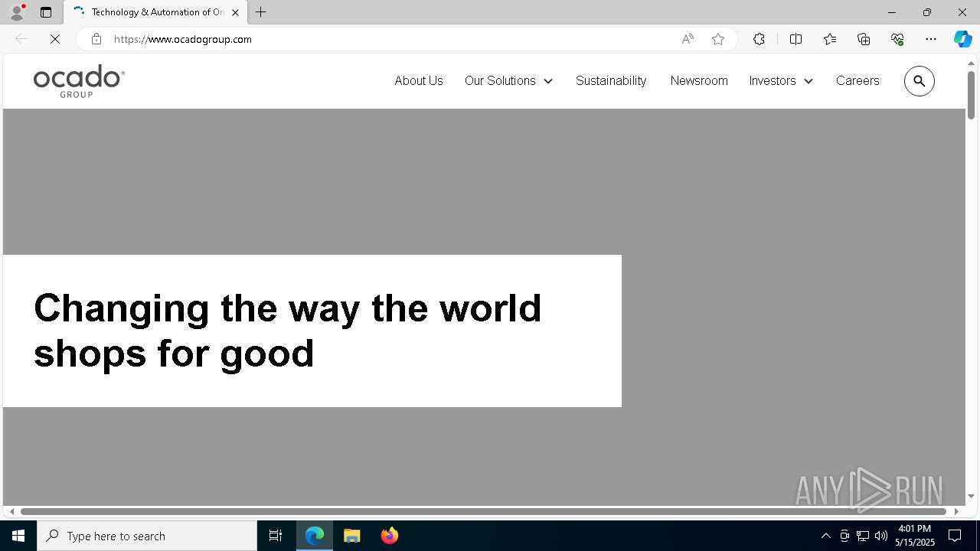The width and height of the screenshot is (980, 551).
Task: Open the safely remove hardware tray icon
Action: pos(844,536)
